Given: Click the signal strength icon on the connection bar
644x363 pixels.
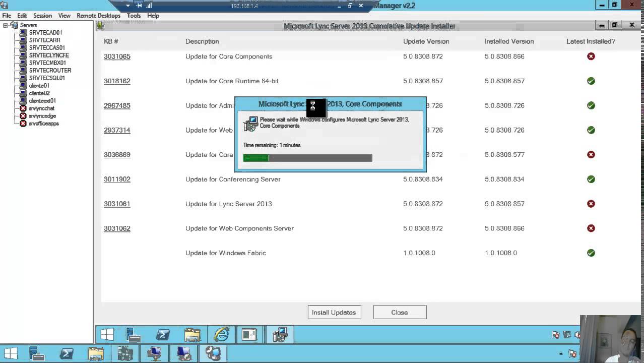Looking at the screenshot, I should click(149, 6).
